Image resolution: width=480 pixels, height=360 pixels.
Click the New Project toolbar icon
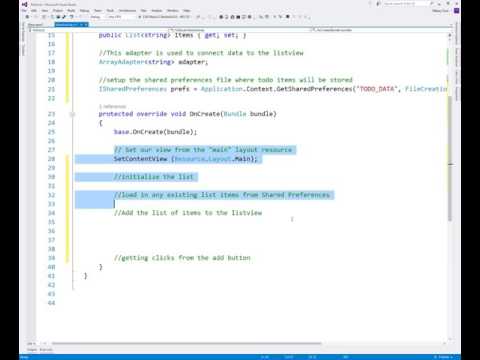point(44,17)
